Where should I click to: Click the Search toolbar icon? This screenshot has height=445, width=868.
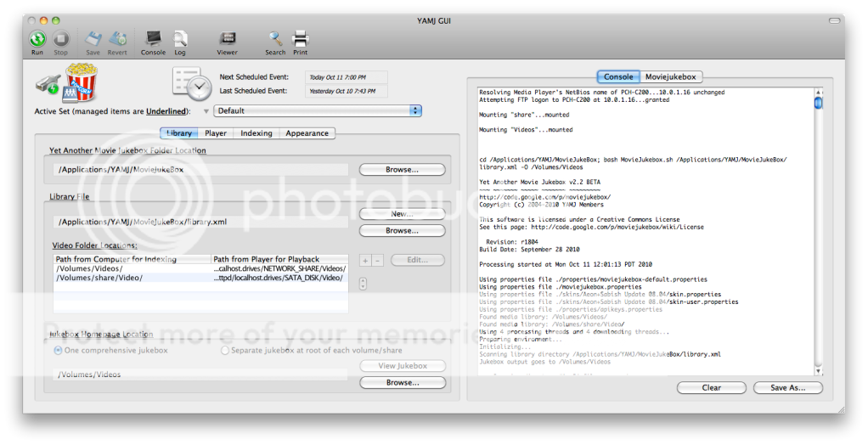click(x=275, y=39)
